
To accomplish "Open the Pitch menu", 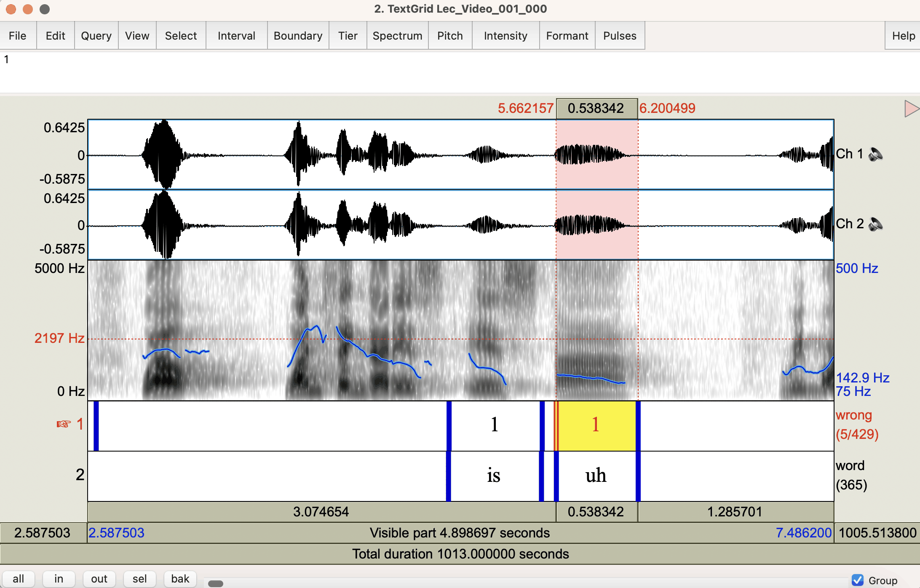I will tap(450, 36).
